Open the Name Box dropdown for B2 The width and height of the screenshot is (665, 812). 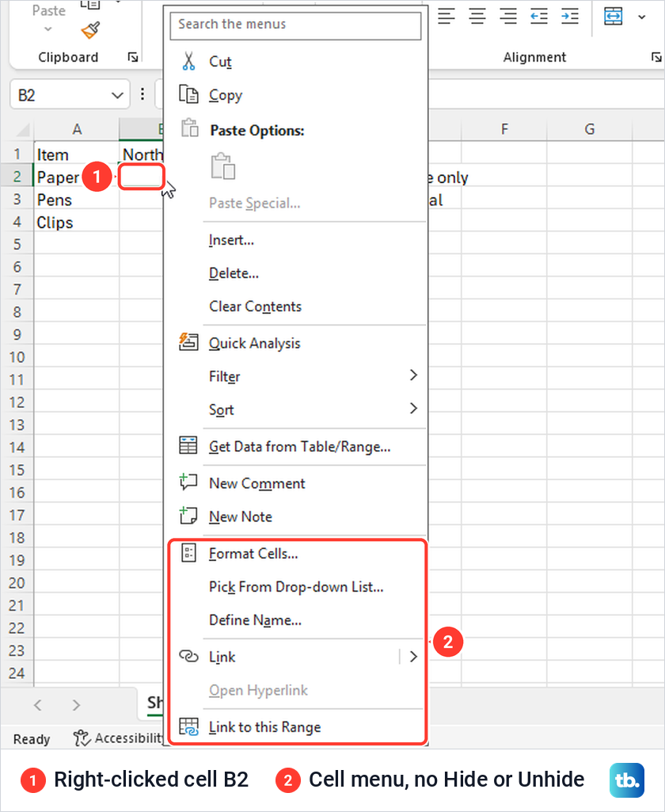point(117,95)
